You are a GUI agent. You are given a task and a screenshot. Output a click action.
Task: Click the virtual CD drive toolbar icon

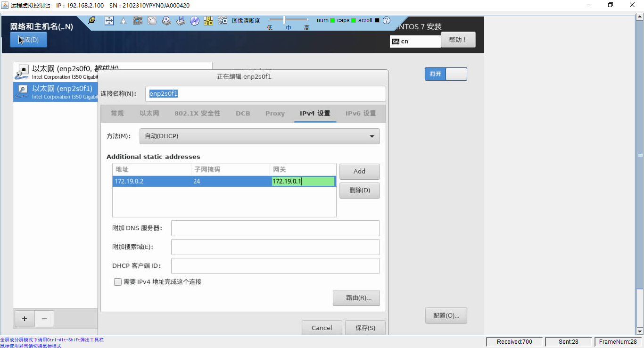pos(166,21)
